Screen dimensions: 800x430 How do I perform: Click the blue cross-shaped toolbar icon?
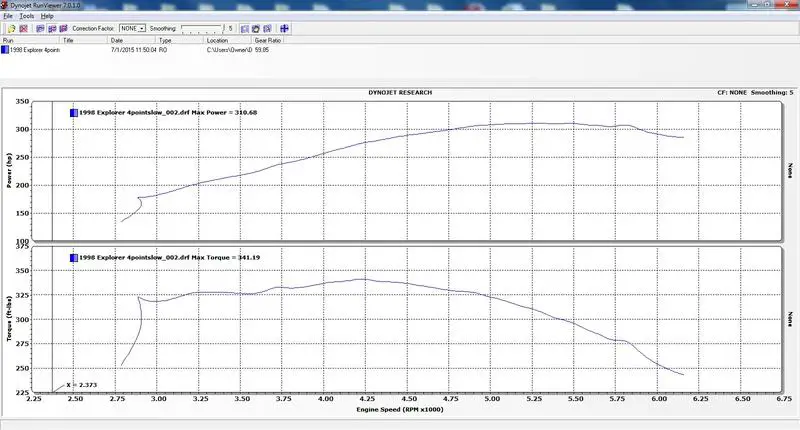tap(284, 29)
